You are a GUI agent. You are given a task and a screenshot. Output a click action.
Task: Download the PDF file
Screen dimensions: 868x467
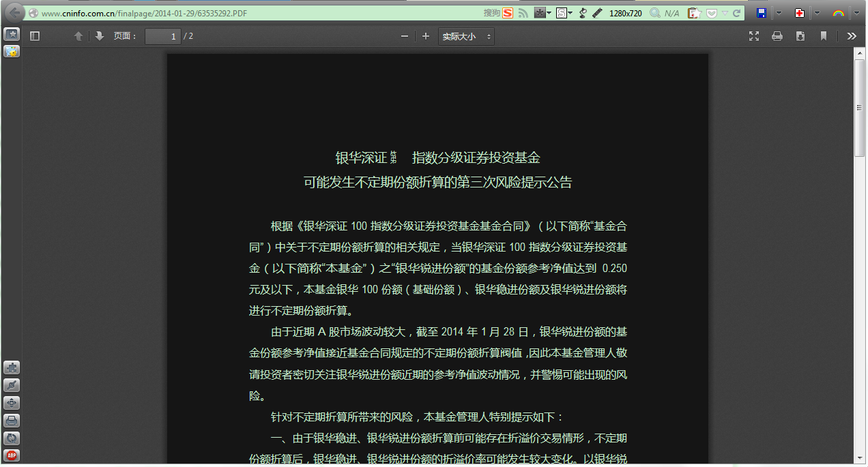(800, 36)
